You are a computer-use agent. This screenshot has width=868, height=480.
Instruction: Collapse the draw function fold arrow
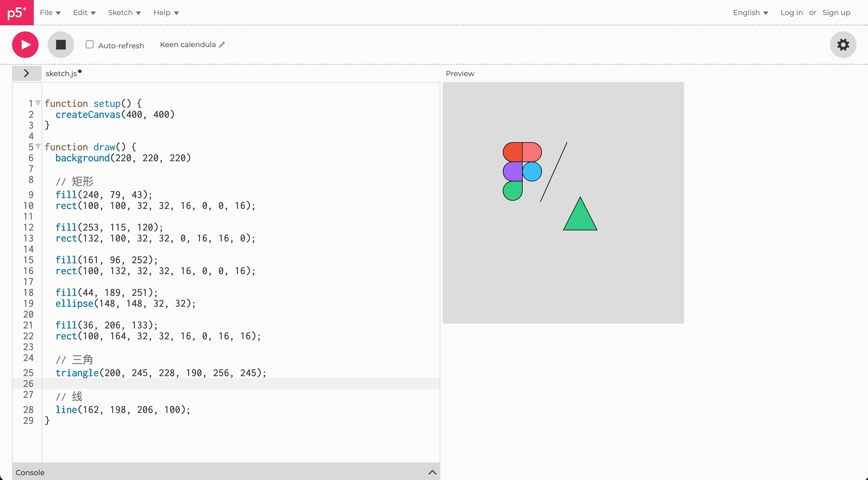pyautogui.click(x=38, y=146)
